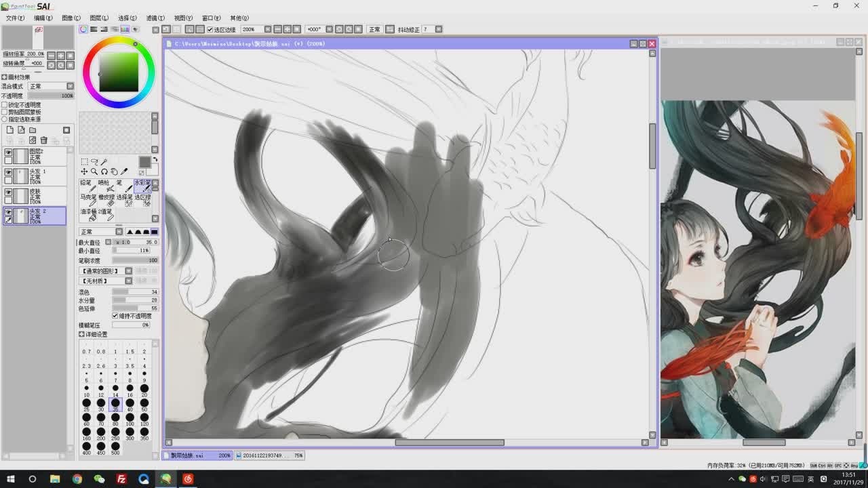Select the move layer tool
868x488 pixels.
coord(84,172)
